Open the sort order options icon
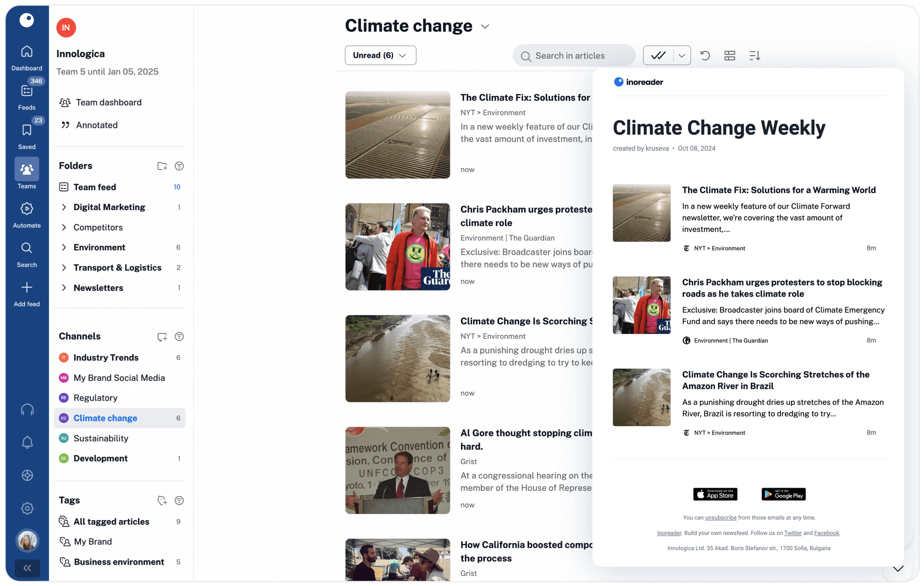 coord(754,55)
